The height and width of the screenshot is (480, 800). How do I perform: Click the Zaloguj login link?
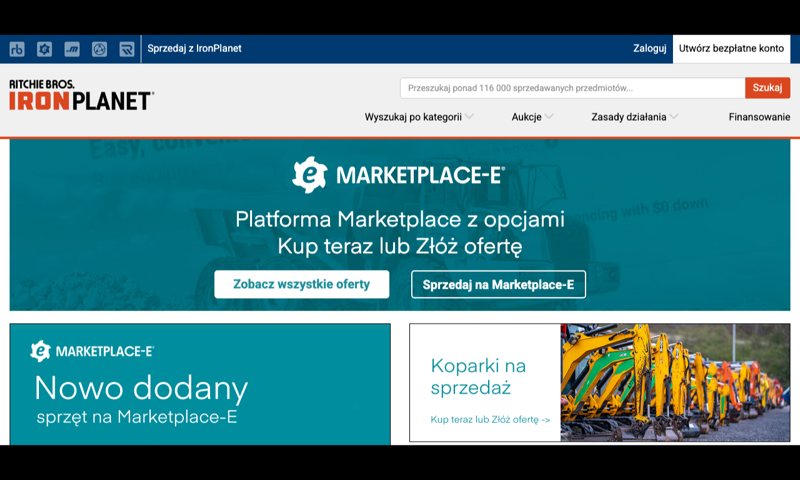649,48
